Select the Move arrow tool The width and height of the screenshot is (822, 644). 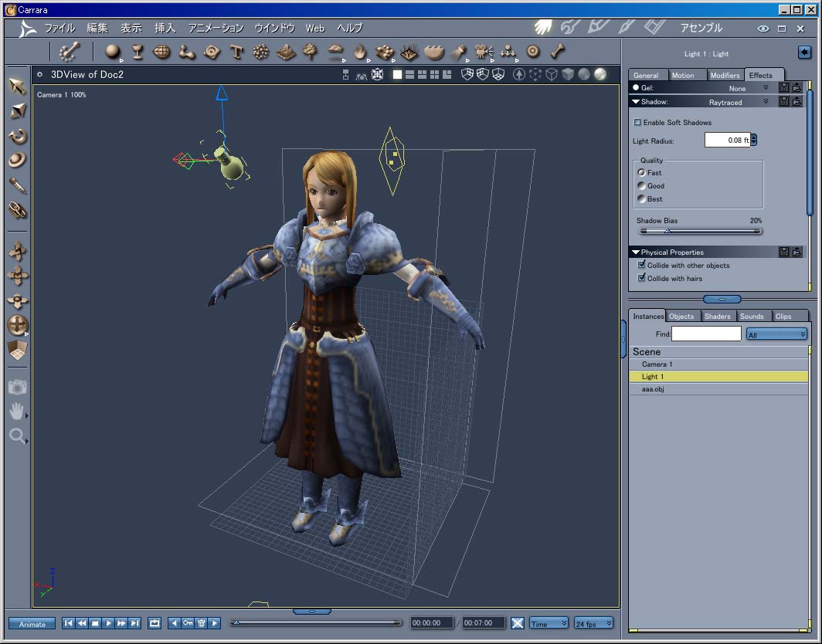click(x=17, y=86)
